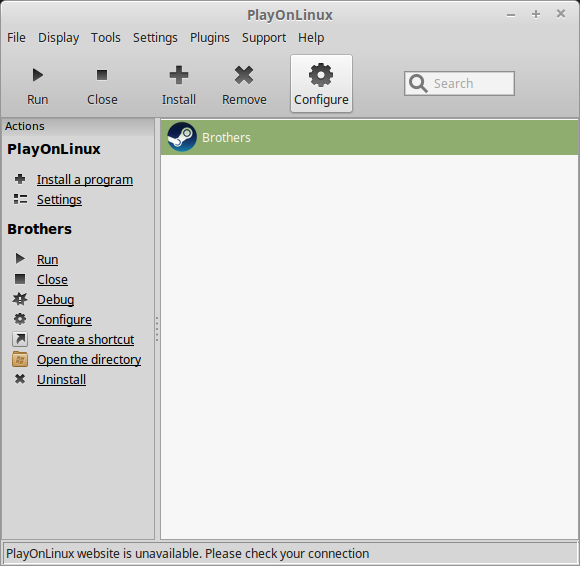This screenshot has height=566, width=580.
Task: Click the Run play icon in toolbar
Action: pyautogui.click(x=38, y=75)
